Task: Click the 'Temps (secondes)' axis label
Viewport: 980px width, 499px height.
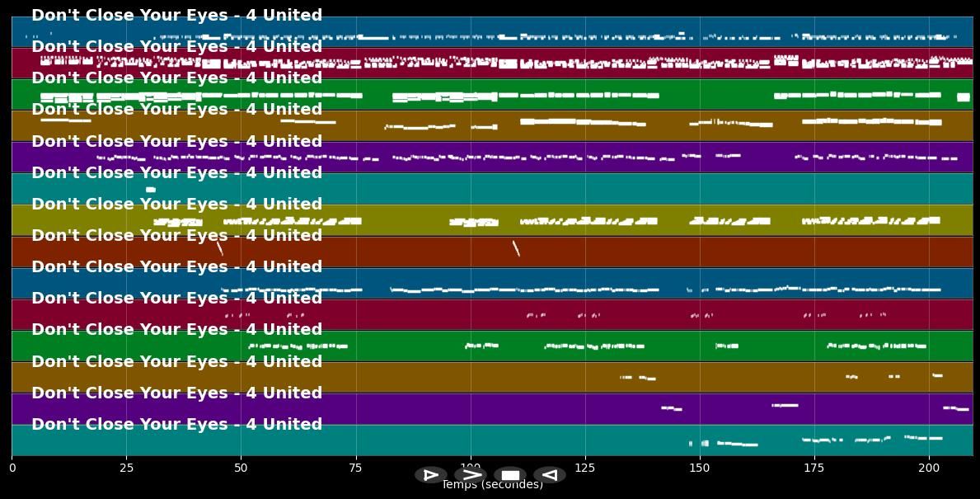Action: coord(492,485)
